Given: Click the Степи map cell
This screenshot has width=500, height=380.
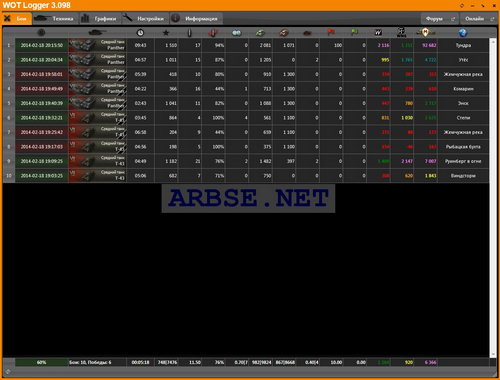Looking at the screenshot, I should coord(463,118).
